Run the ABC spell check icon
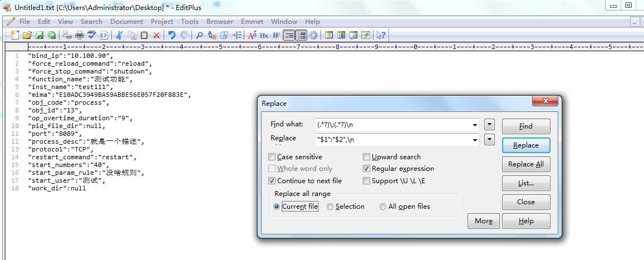The width and height of the screenshot is (644, 260). pos(92,35)
